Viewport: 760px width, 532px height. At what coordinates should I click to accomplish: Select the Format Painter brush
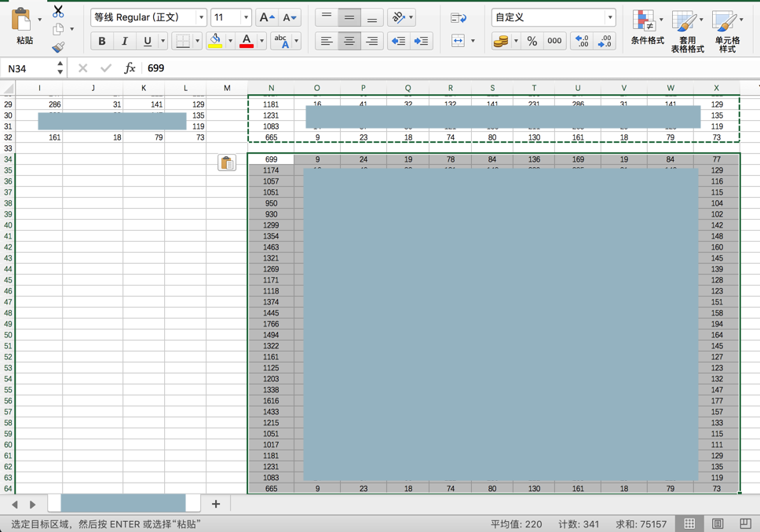(x=58, y=46)
